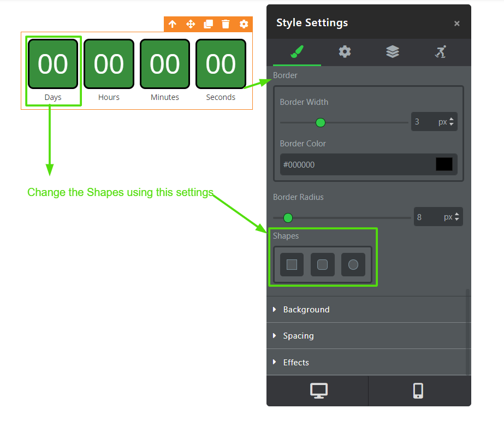504x432 pixels.
Task: Click the Minutes label text
Action: point(165,97)
